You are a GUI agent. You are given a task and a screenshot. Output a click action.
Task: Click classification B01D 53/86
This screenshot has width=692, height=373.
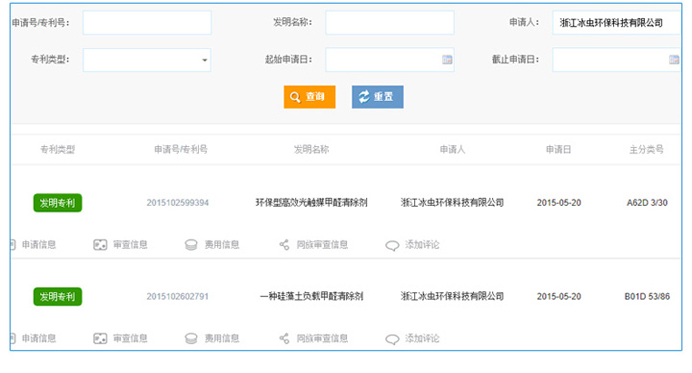(x=647, y=297)
